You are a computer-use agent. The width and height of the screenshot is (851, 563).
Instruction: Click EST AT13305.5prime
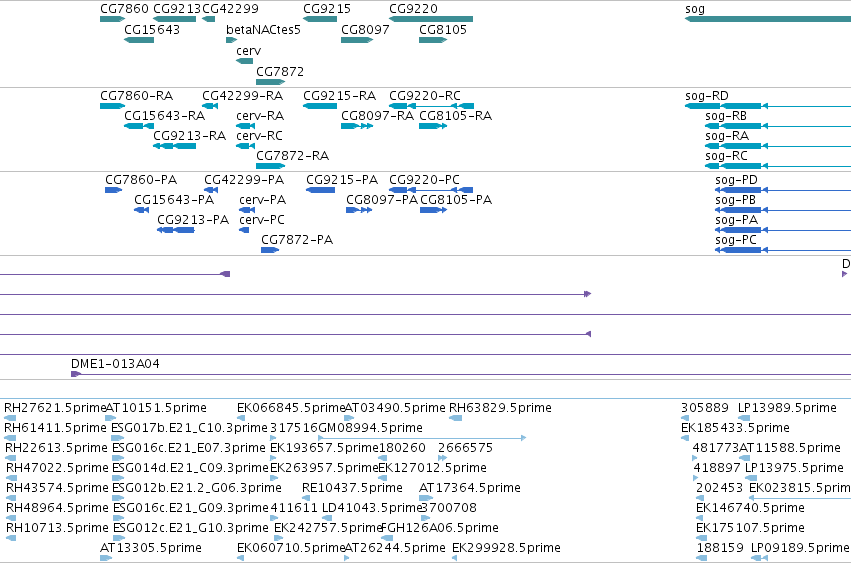tap(106, 558)
